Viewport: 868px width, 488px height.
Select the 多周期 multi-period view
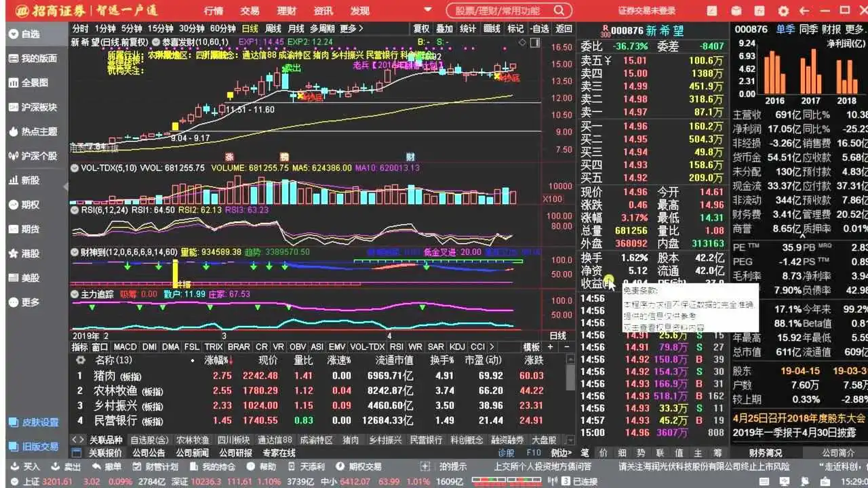click(x=322, y=28)
